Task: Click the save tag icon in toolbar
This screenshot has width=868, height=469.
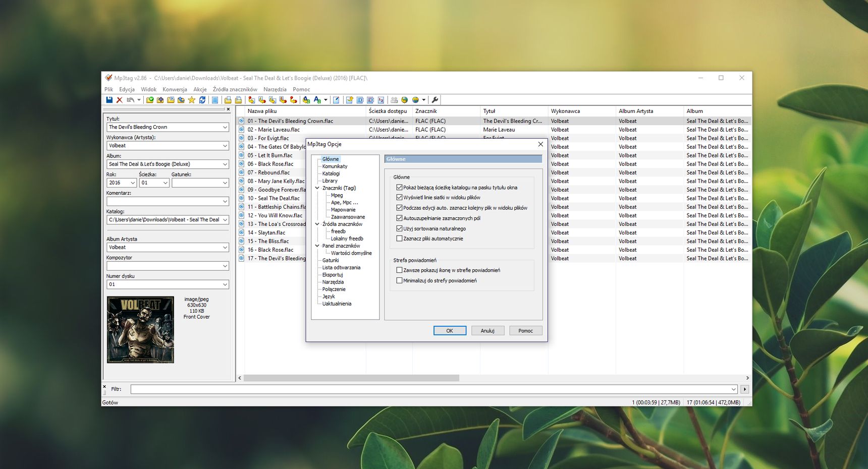Action: pyautogui.click(x=109, y=100)
